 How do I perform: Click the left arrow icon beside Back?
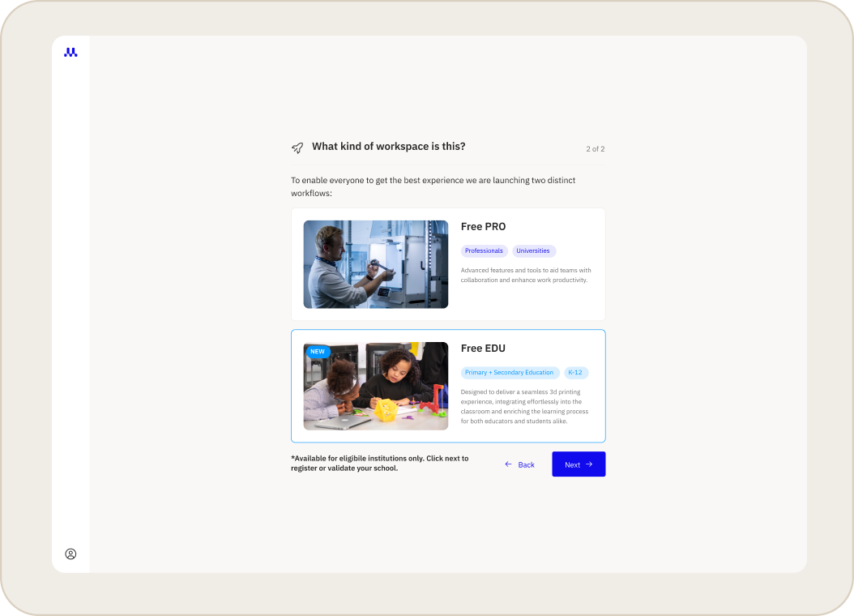coord(508,464)
